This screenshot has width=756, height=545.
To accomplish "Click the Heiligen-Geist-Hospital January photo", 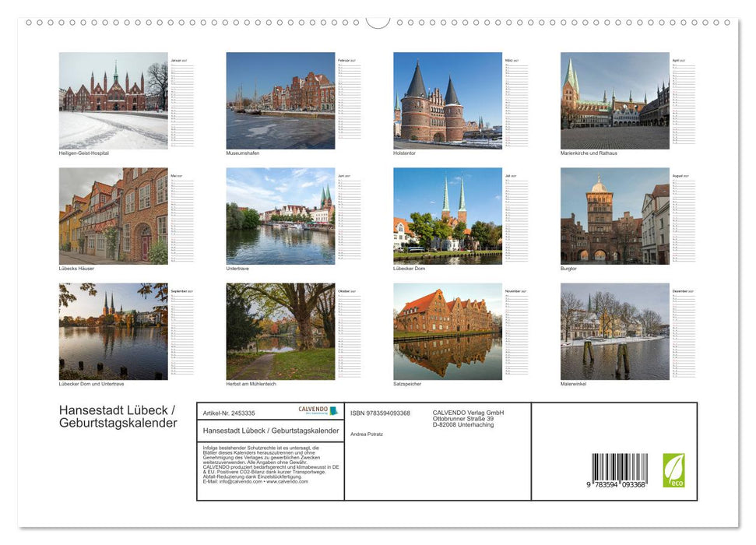I will tap(114, 100).
